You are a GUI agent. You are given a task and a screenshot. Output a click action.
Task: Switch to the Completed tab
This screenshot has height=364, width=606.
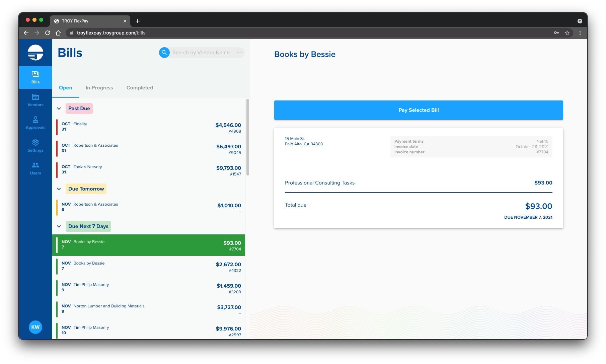click(140, 88)
